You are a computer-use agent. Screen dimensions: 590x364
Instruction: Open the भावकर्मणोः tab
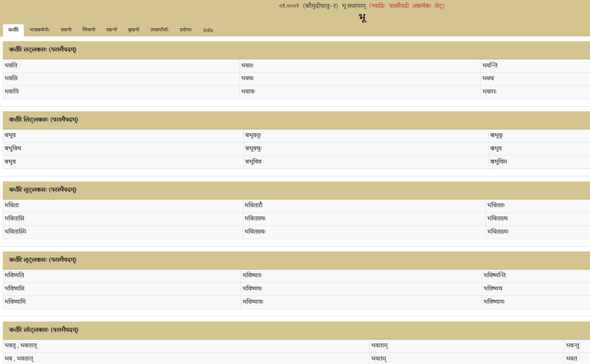click(x=43, y=30)
